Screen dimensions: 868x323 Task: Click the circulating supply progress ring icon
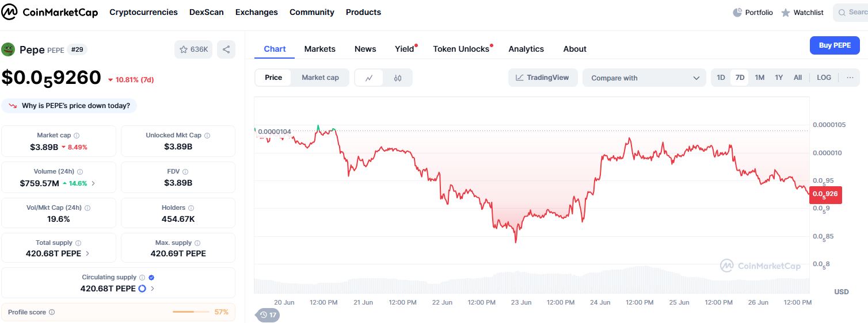click(x=142, y=289)
